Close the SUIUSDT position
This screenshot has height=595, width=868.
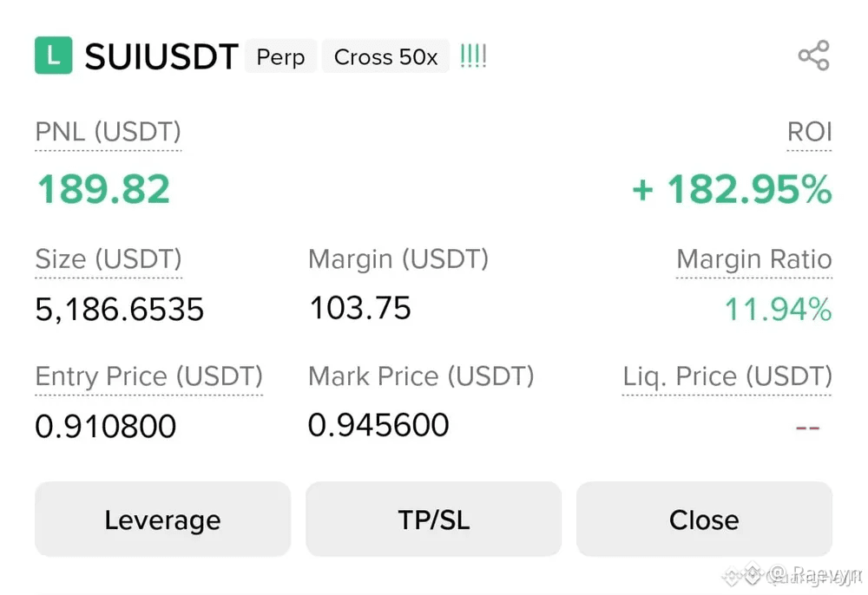click(704, 519)
